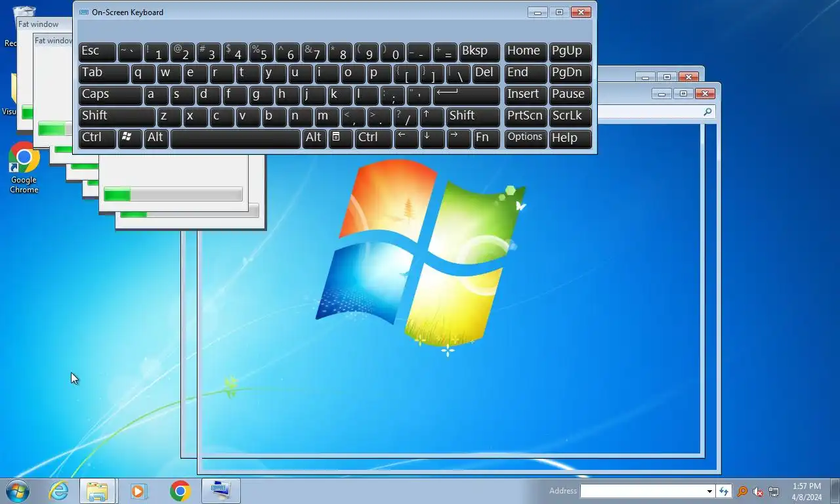
Task: Click the Tab key
Action: [104, 73]
